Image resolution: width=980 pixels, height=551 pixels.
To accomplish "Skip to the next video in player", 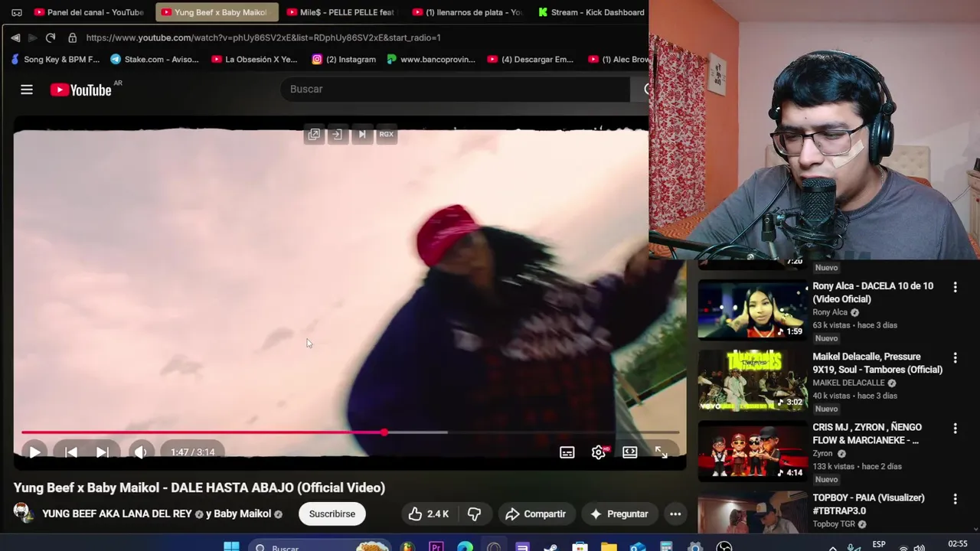I will (x=102, y=452).
